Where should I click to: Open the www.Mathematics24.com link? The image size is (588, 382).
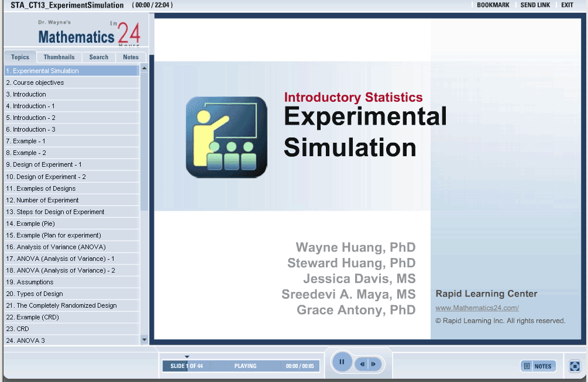click(x=477, y=308)
